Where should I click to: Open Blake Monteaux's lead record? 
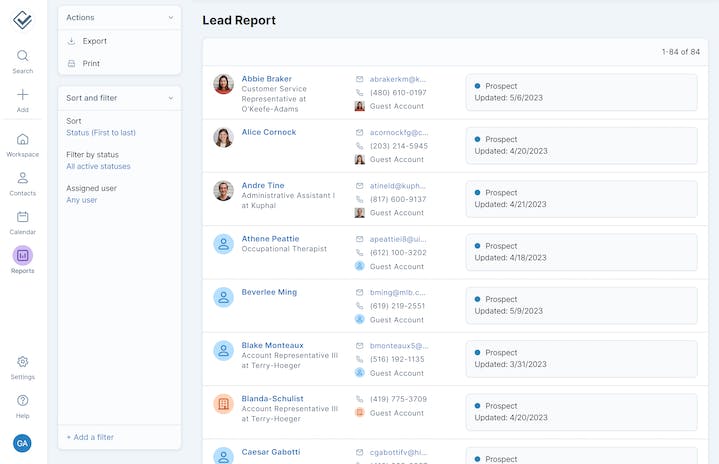(x=272, y=345)
